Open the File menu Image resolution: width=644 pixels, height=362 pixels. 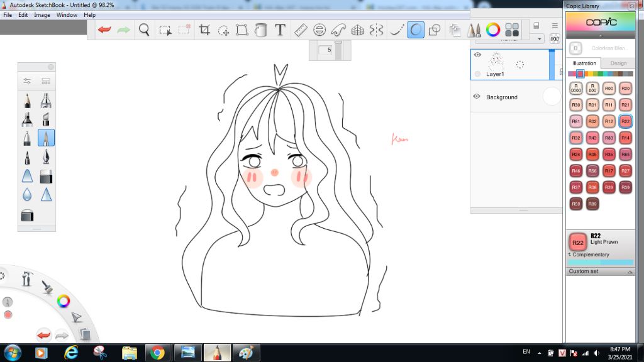pos(8,15)
